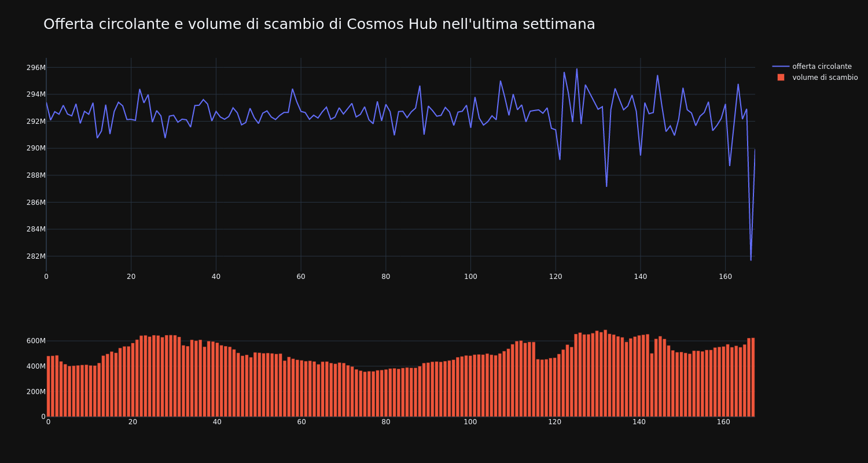The width and height of the screenshot is (868, 463).
Task: Click x-axis label 120 of bar chart
Action: [554, 422]
